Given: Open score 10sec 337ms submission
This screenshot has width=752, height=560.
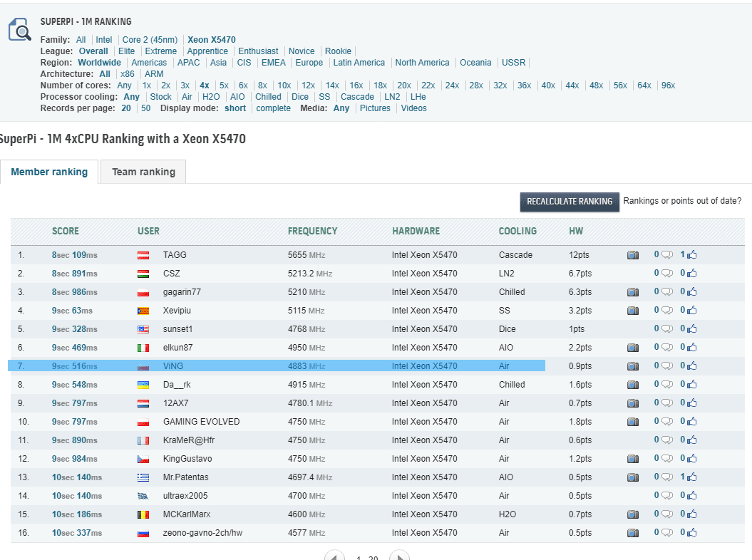Looking at the screenshot, I should click(77, 533).
